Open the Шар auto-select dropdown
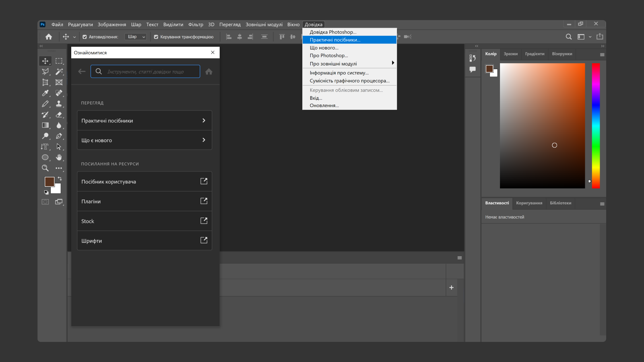Screen dimensions: 644x362 (x=136, y=37)
